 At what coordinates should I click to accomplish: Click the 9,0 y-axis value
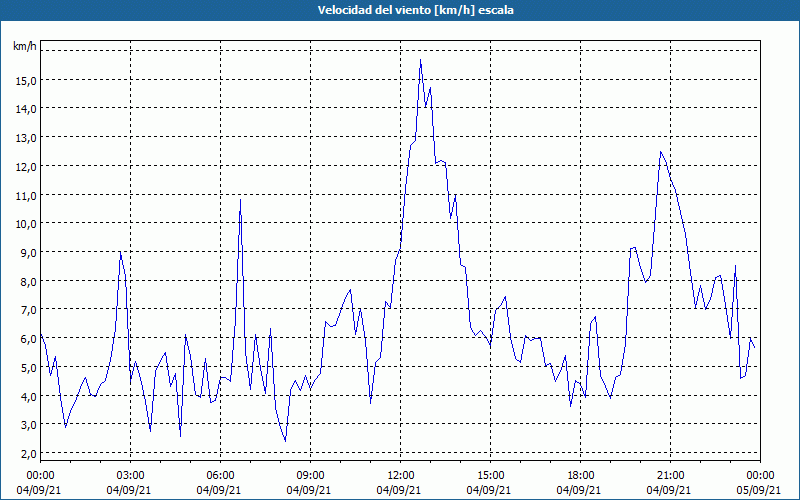[28, 253]
